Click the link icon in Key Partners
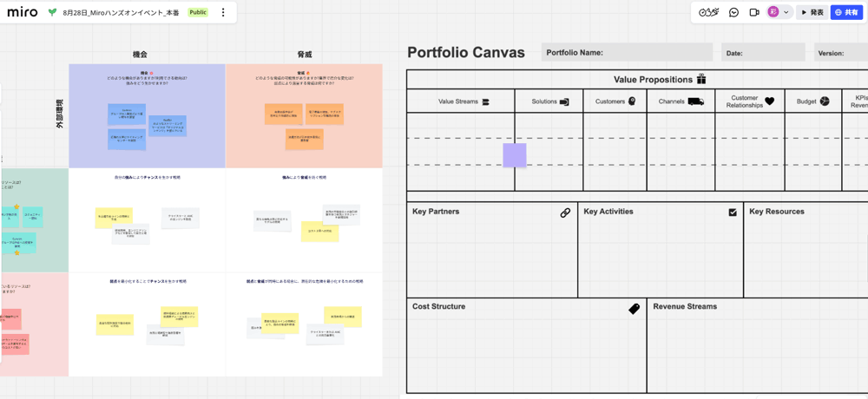 (565, 213)
